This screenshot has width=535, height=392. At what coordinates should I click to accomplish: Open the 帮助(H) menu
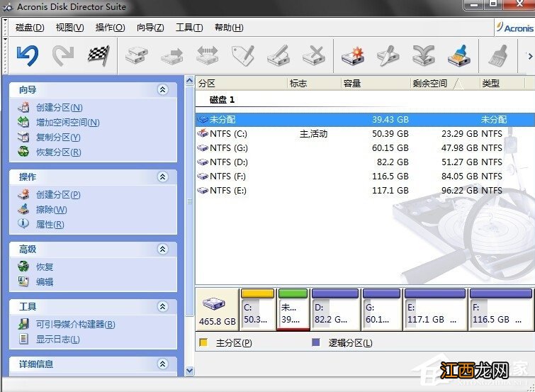click(229, 28)
